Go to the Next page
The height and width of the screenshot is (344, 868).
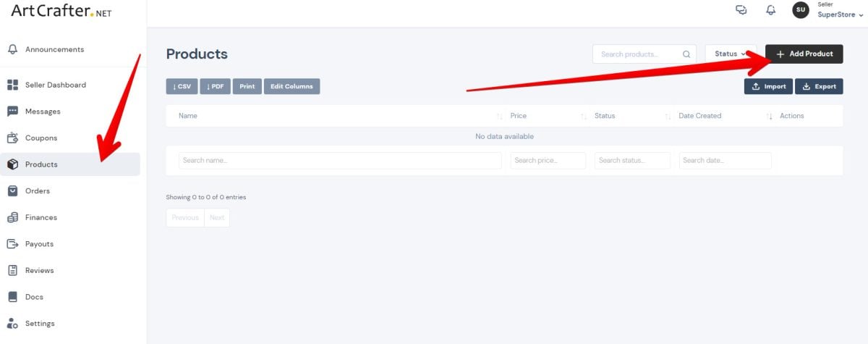tap(217, 218)
